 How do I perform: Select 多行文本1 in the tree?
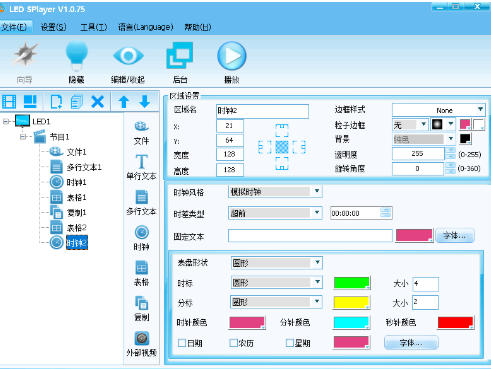(x=84, y=167)
